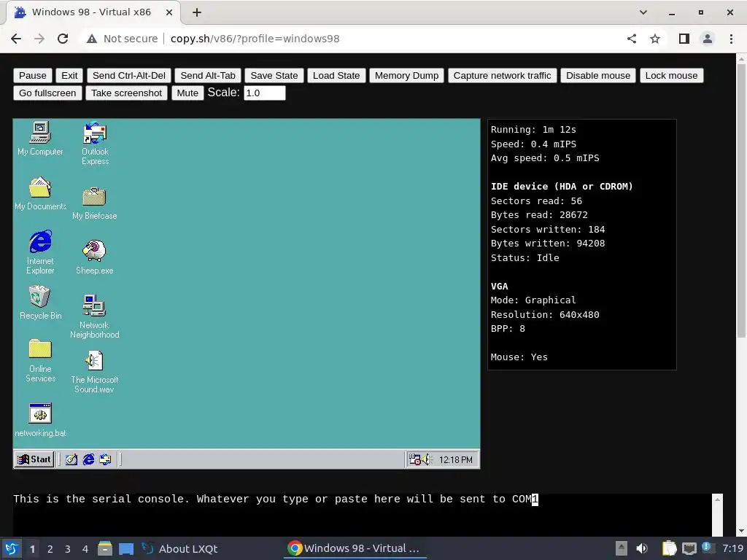Open a new browser tab

point(197,12)
